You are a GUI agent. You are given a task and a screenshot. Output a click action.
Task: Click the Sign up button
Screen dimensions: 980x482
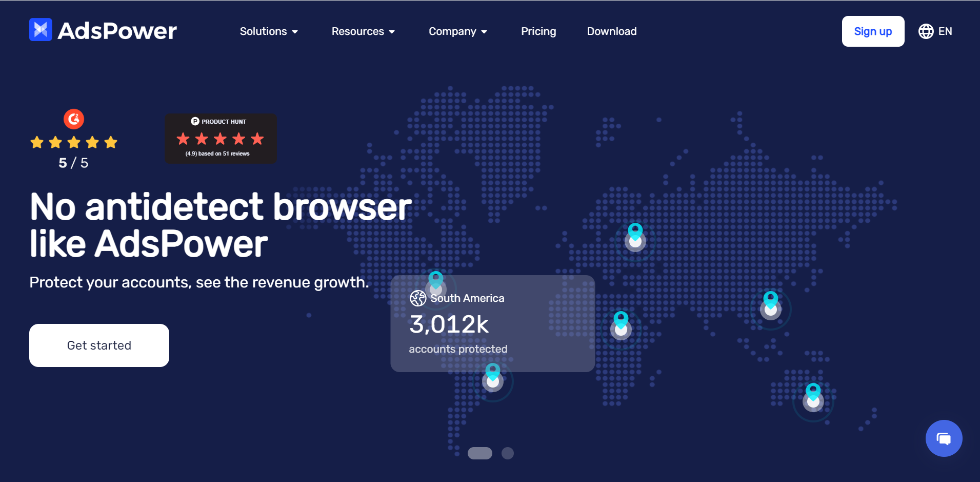[x=873, y=31]
